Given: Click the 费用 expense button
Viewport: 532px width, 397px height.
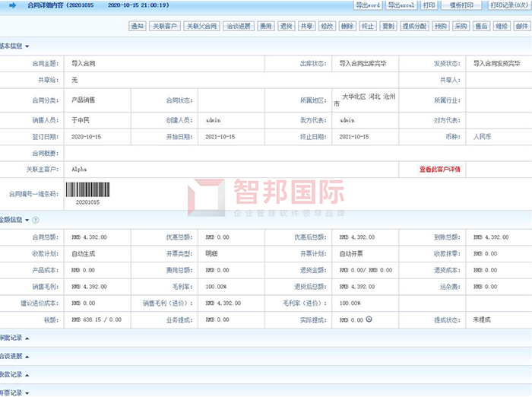Looking at the screenshot, I should (x=266, y=26).
